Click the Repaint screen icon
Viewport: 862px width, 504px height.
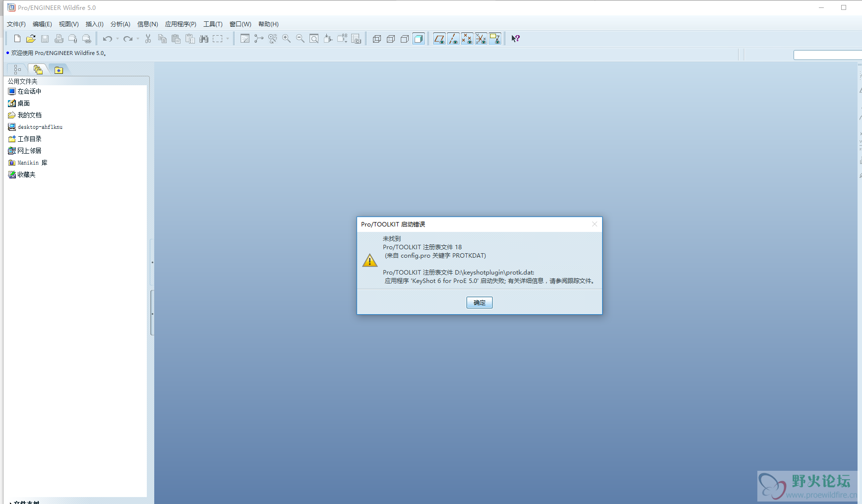pyautogui.click(x=245, y=39)
